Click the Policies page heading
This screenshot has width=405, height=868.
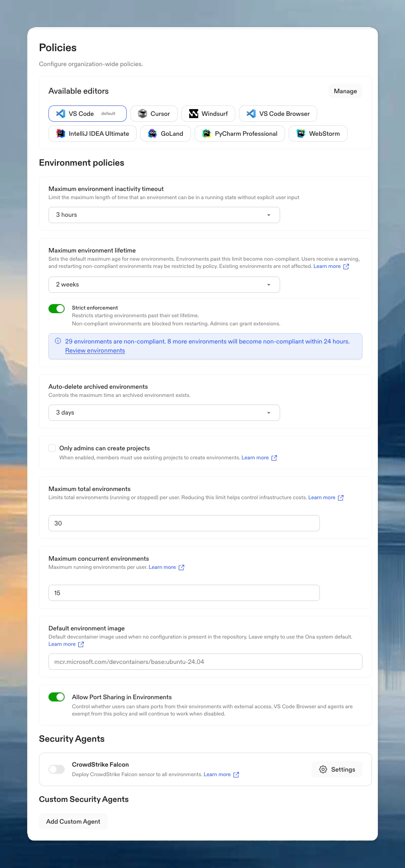point(58,48)
